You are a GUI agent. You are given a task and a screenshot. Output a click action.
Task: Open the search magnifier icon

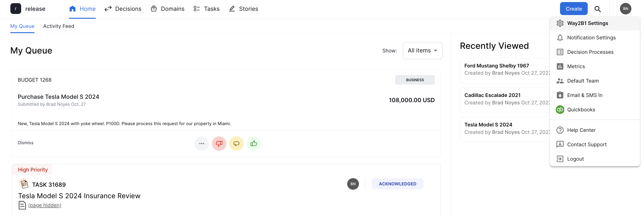point(598,9)
